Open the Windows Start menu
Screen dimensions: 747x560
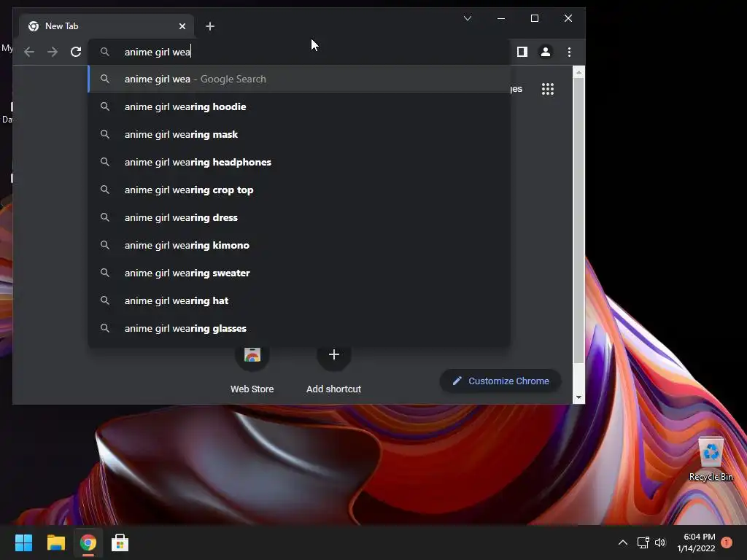coord(23,542)
